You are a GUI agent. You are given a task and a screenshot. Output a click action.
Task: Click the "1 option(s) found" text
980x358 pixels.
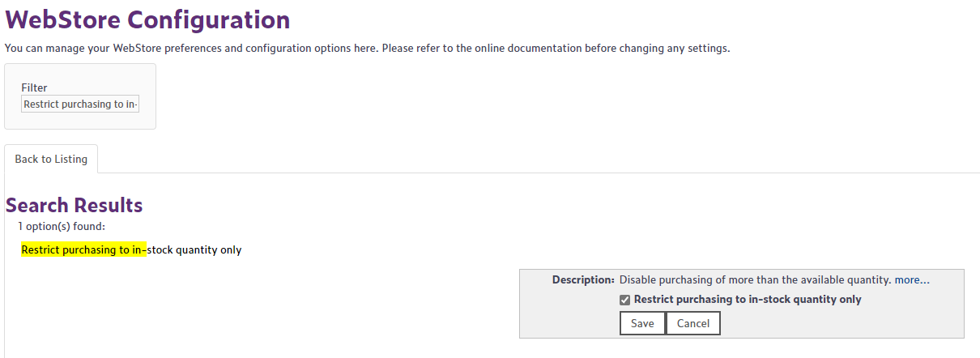pyautogui.click(x=62, y=227)
